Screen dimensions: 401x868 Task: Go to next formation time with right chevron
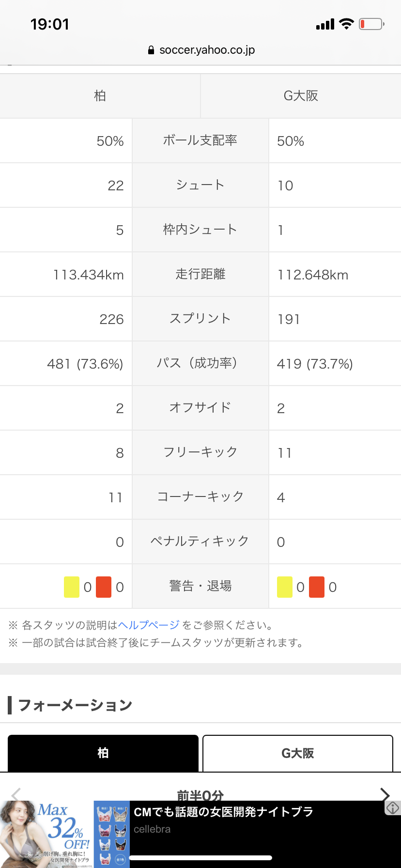coord(385,794)
